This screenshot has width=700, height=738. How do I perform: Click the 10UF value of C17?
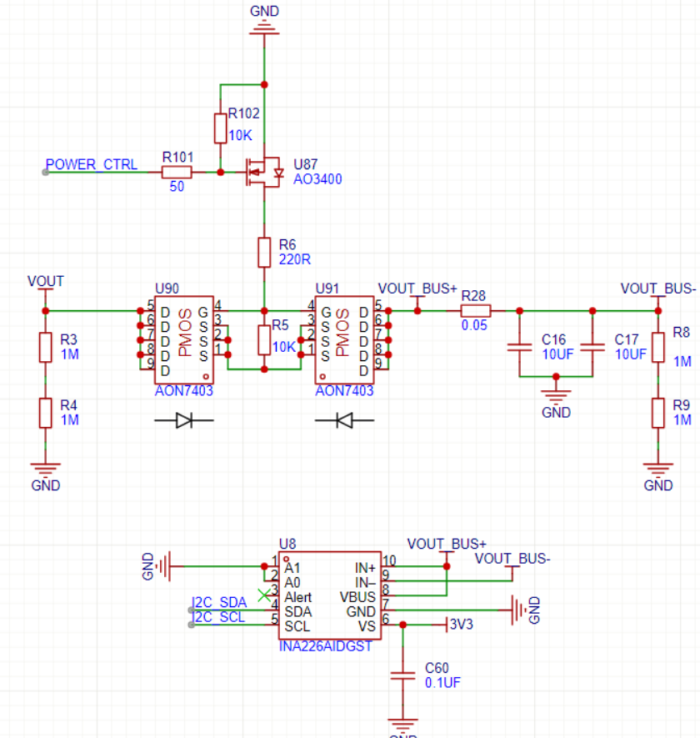630,354
